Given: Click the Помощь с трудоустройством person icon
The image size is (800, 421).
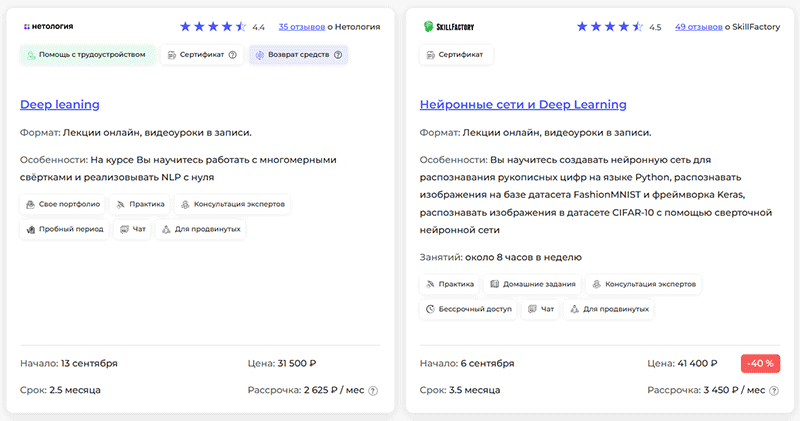Looking at the screenshot, I should (x=31, y=55).
